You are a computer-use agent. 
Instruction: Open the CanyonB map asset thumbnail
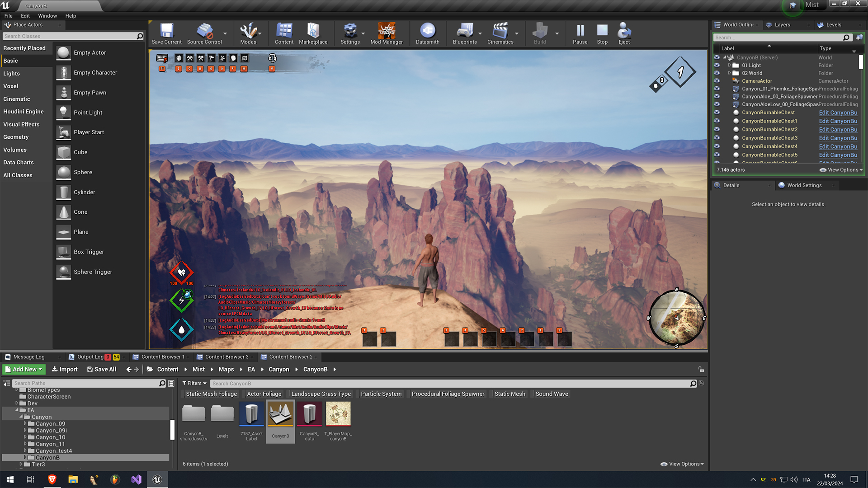coord(280,413)
